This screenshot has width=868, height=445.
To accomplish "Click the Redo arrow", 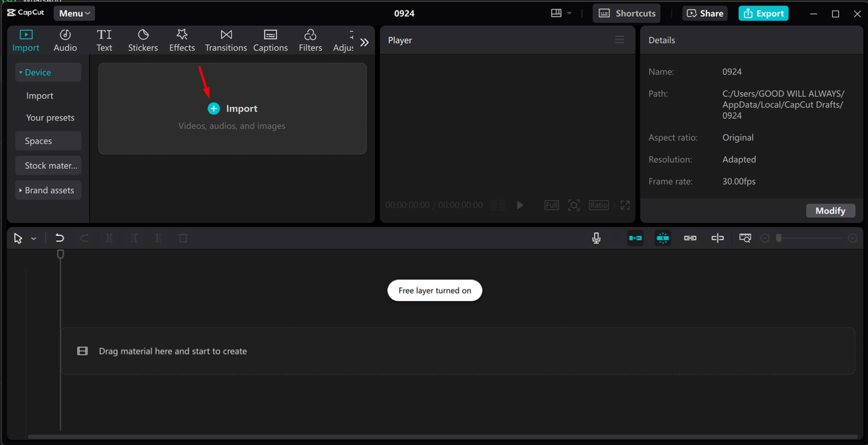I will point(85,238).
